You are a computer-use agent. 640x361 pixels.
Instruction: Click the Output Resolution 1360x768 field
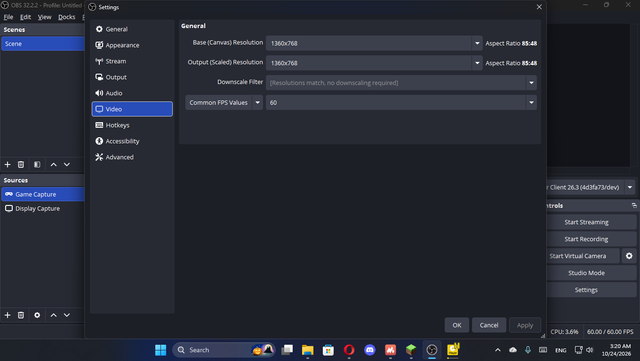[369, 63]
